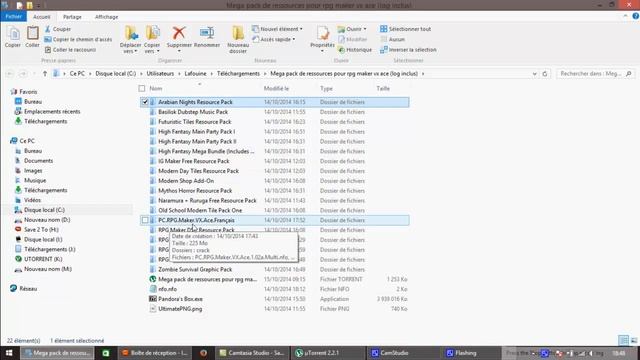Click Inverser la sélection
This screenshot has width=640, height=360.
coord(408,49)
